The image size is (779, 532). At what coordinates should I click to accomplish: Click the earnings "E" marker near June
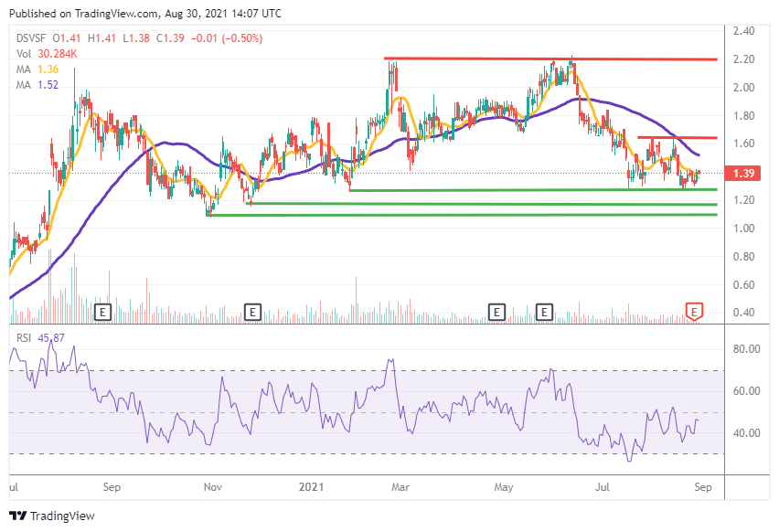pyautogui.click(x=544, y=312)
